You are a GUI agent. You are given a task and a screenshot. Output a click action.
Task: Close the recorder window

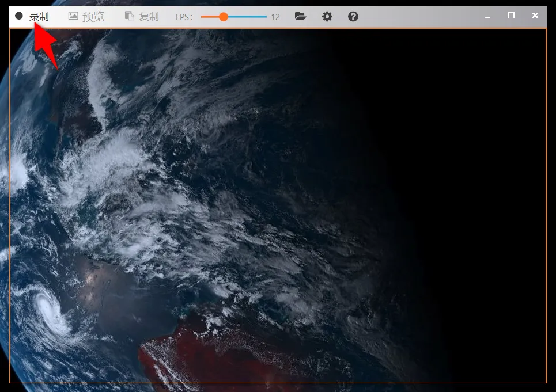click(x=535, y=15)
